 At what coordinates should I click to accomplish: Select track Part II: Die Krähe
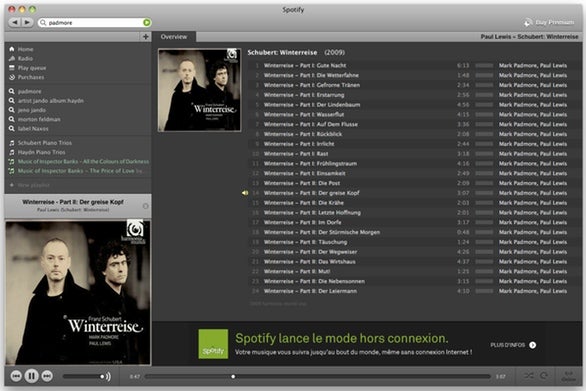tap(415, 203)
